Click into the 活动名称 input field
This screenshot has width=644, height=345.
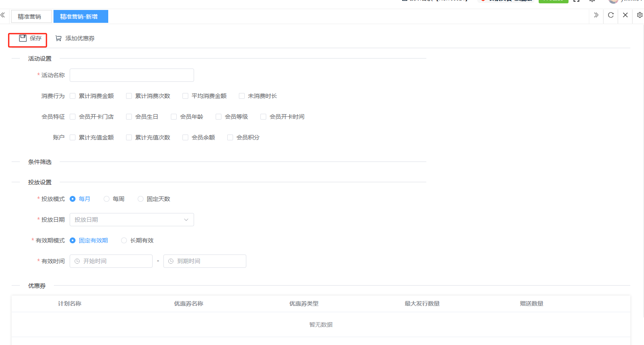click(131, 75)
